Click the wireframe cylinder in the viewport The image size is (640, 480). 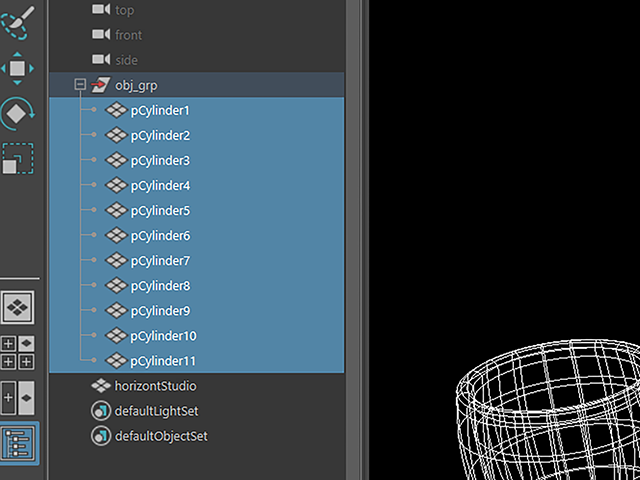coord(549,410)
